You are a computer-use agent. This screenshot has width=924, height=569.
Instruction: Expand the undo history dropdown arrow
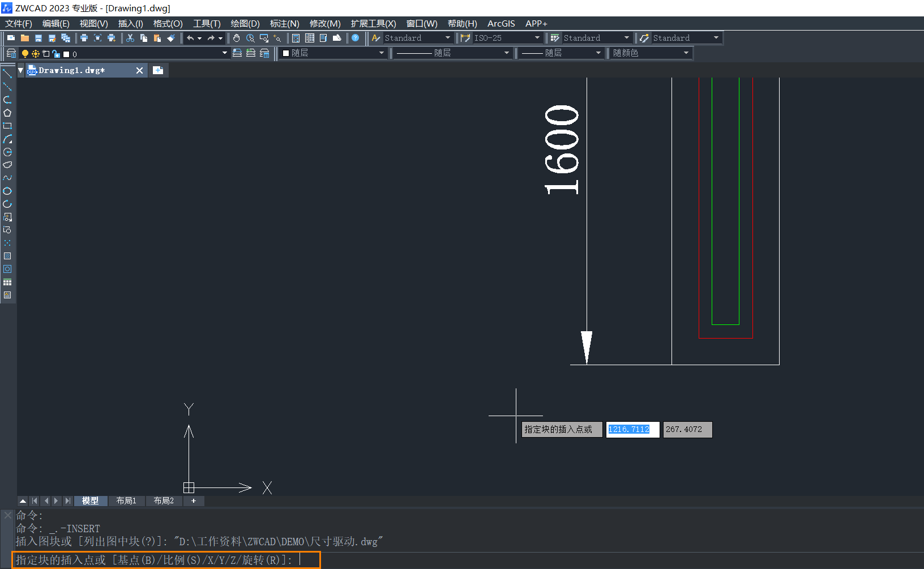coord(199,38)
